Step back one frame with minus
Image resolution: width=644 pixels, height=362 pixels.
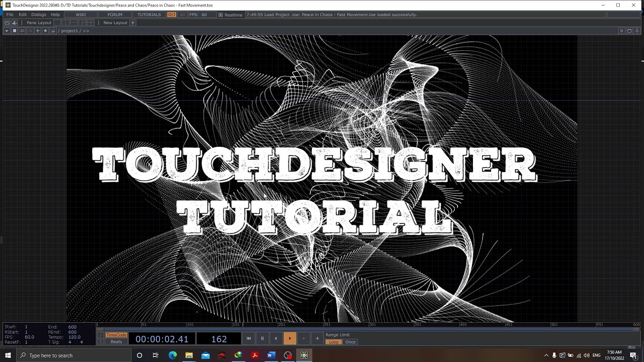[x=303, y=338]
